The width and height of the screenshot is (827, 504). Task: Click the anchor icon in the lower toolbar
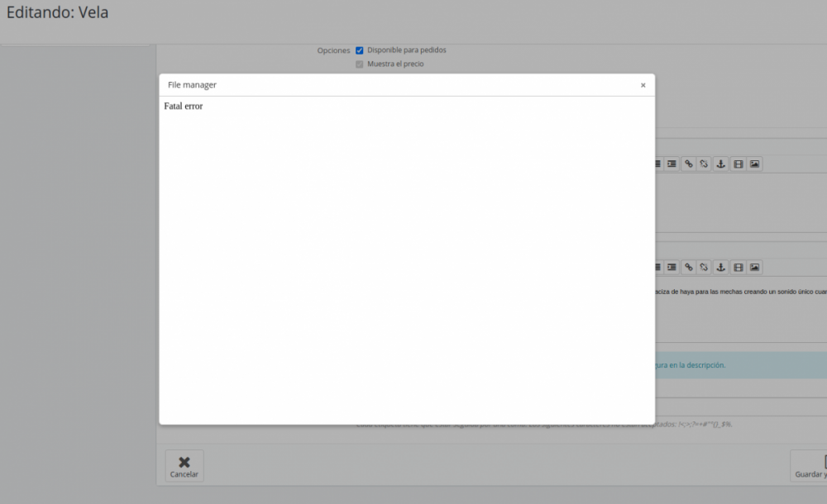click(721, 267)
